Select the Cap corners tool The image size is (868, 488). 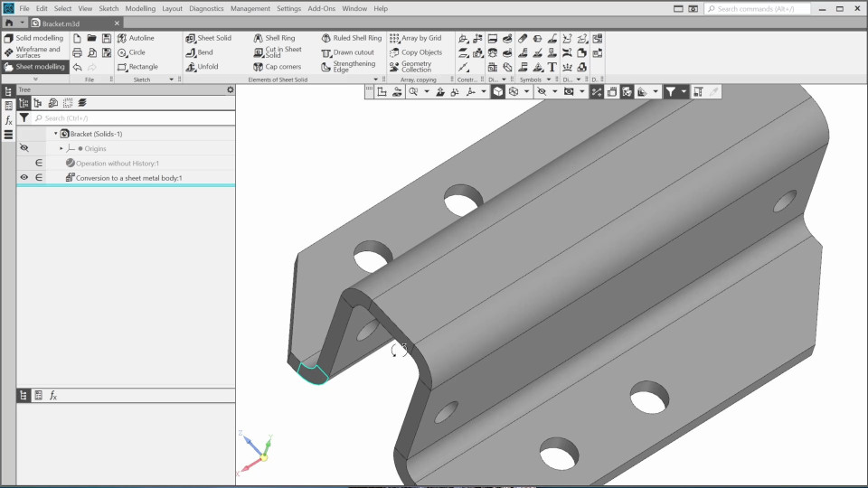pos(278,67)
